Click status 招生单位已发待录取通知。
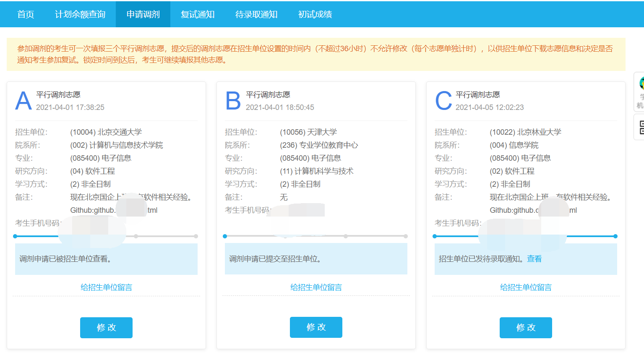Screen dimensions: 644x363 (x=482, y=259)
